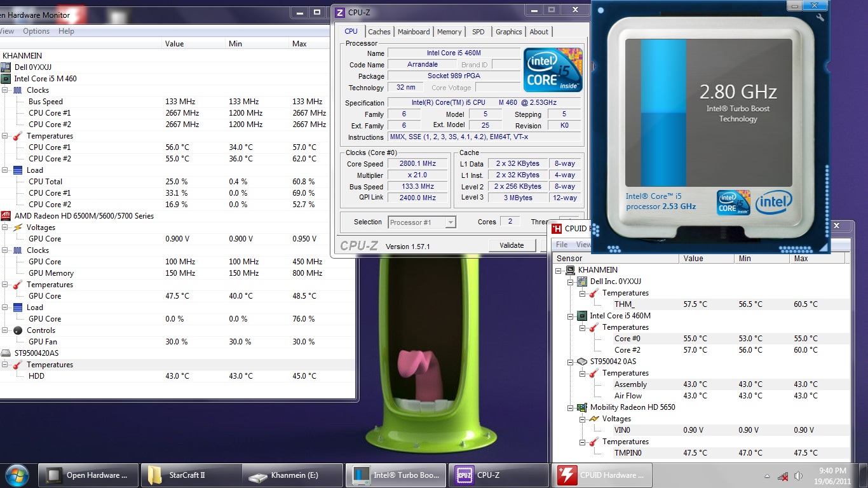Click the ST950042 0AS drive icon in HWMonitor
The width and height of the screenshot is (868, 488).
point(582,362)
